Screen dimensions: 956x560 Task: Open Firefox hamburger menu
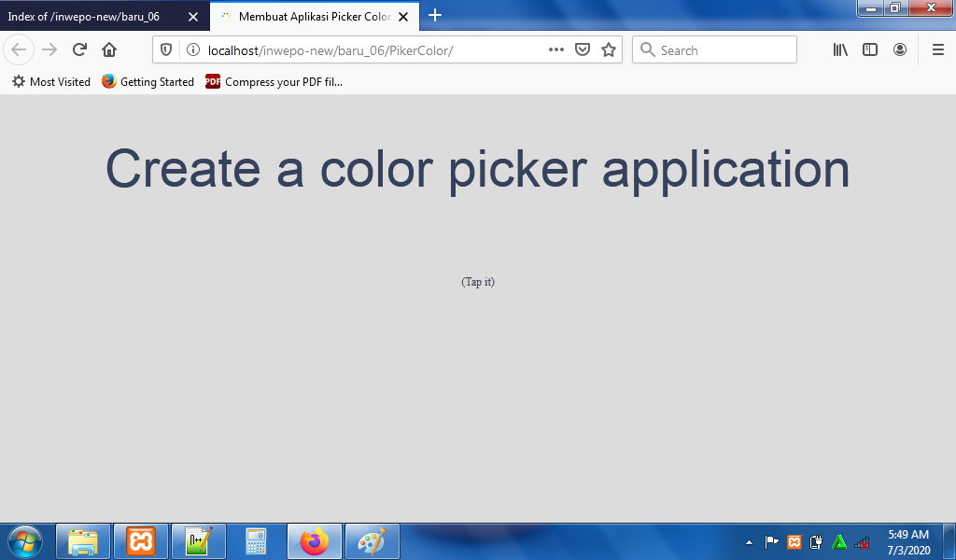tap(938, 50)
